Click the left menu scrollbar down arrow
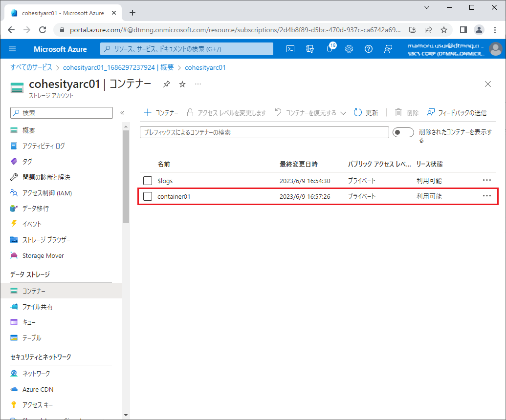This screenshot has width=506, height=420. [126, 415]
